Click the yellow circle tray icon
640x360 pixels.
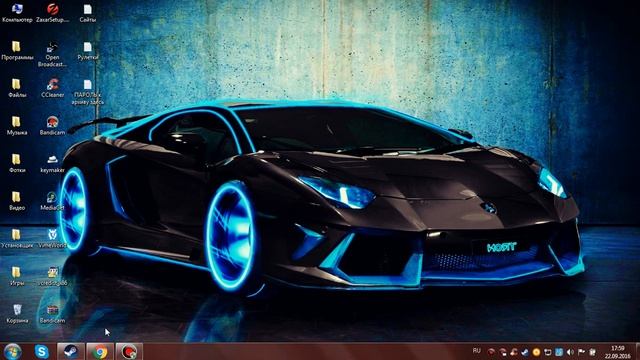pos(536,352)
